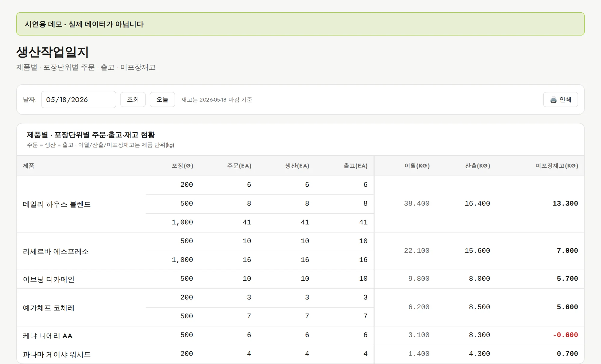Click the 이월(KG) column header
The width and height of the screenshot is (601, 364).
[417, 166]
